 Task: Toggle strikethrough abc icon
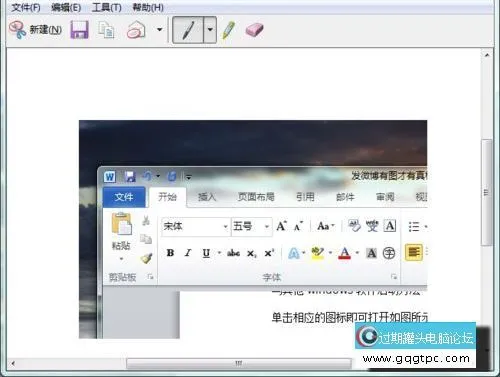tap(233, 253)
